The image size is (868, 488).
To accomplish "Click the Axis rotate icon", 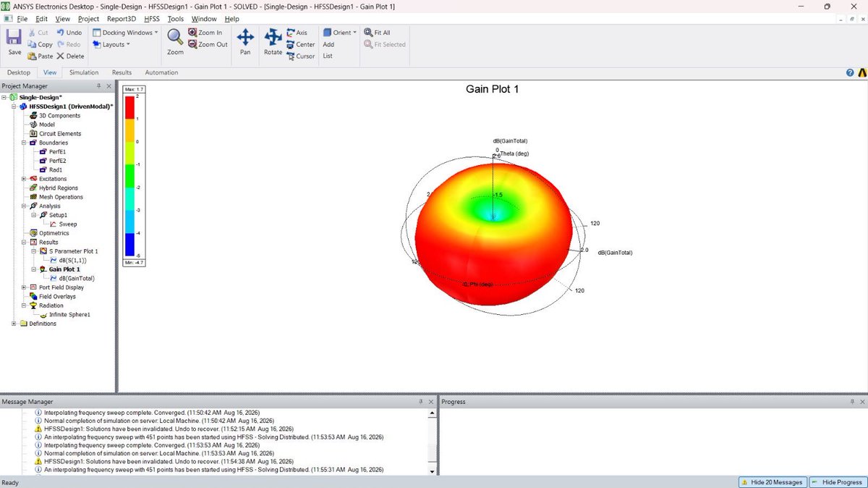I will point(291,33).
